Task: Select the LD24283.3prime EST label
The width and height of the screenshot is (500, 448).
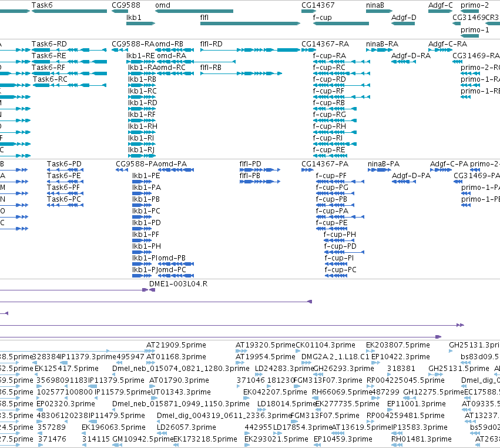Action: pyautogui.click(x=284, y=369)
